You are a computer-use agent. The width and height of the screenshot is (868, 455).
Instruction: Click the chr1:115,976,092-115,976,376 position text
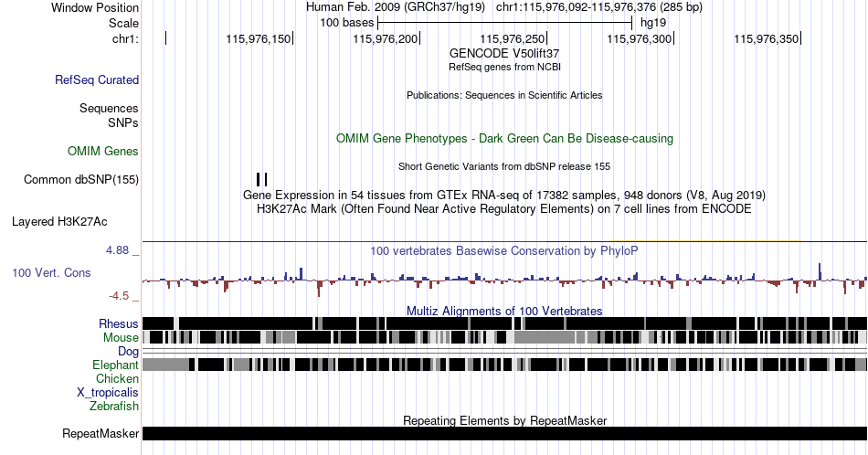click(x=599, y=7)
